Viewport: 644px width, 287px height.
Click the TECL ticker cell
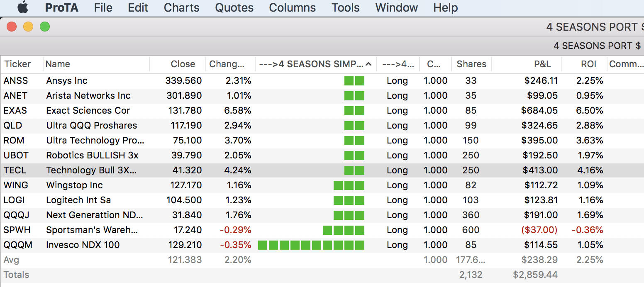15,170
